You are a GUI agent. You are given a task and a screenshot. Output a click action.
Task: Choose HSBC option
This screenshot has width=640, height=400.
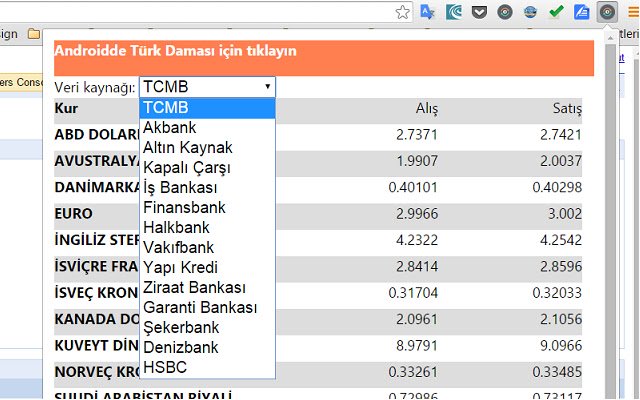coord(207,368)
